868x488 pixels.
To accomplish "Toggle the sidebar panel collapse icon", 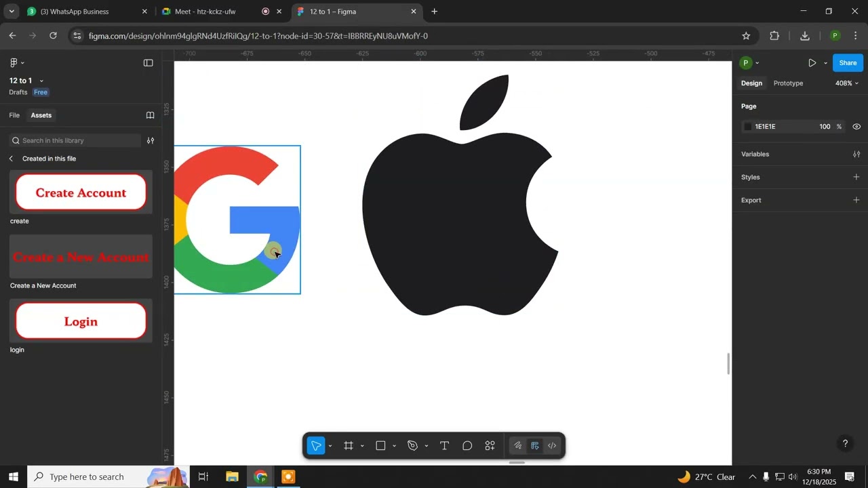I will [149, 62].
